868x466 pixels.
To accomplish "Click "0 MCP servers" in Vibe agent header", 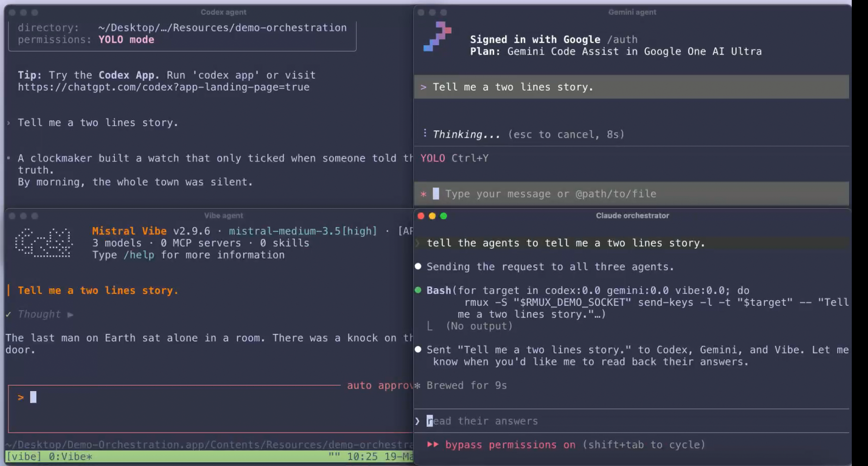I will point(201,243).
